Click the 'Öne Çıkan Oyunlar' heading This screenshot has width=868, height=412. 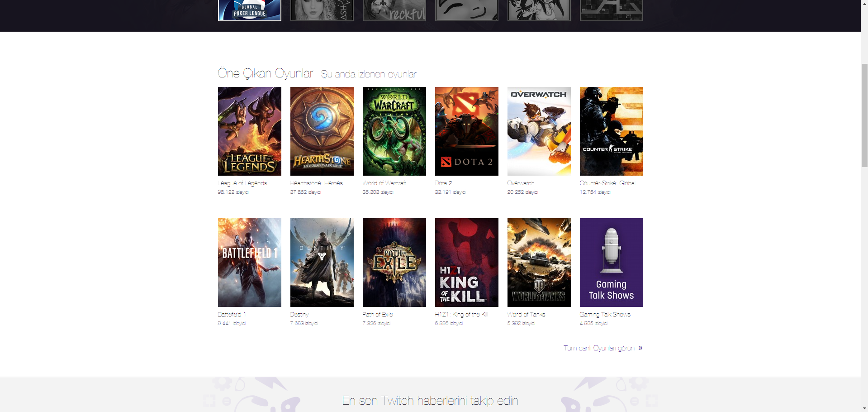click(266, 73)
